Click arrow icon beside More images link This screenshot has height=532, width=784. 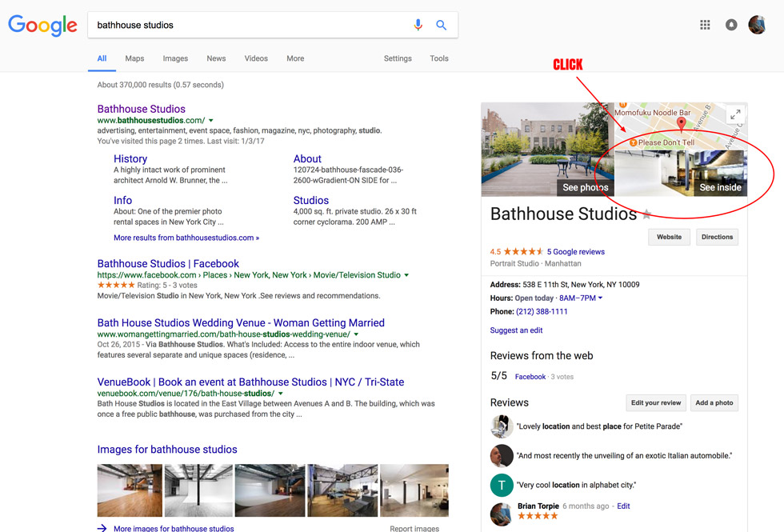[x=102, y=528]
